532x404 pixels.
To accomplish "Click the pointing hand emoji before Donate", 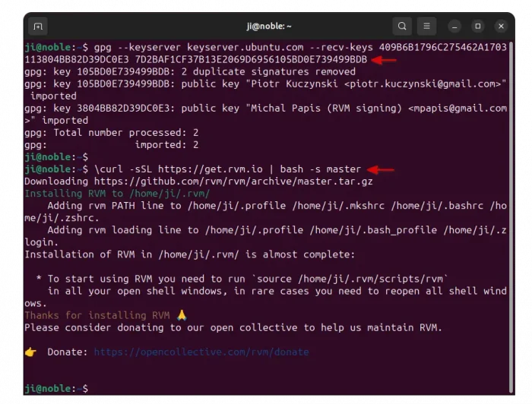I will [x=30, y=352].
